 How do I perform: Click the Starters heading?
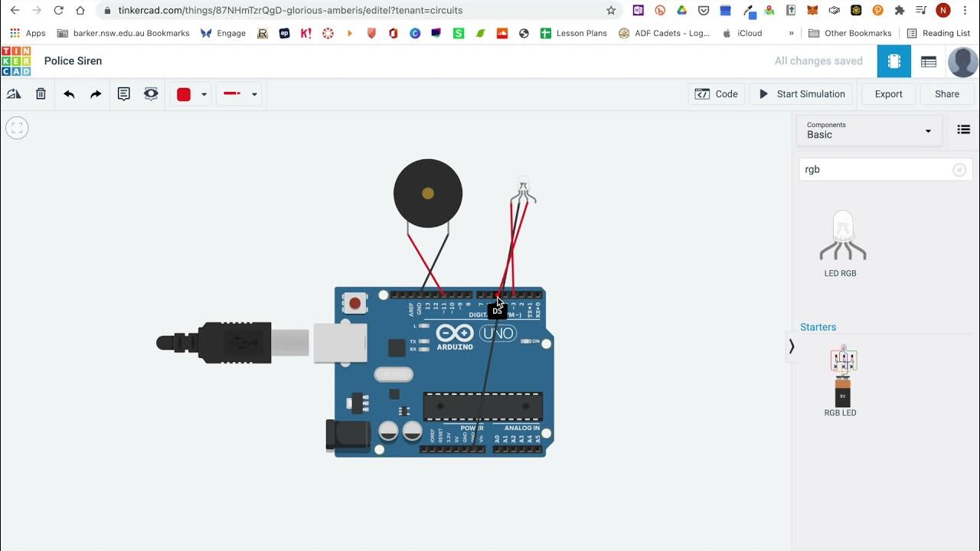pos(818,327)
